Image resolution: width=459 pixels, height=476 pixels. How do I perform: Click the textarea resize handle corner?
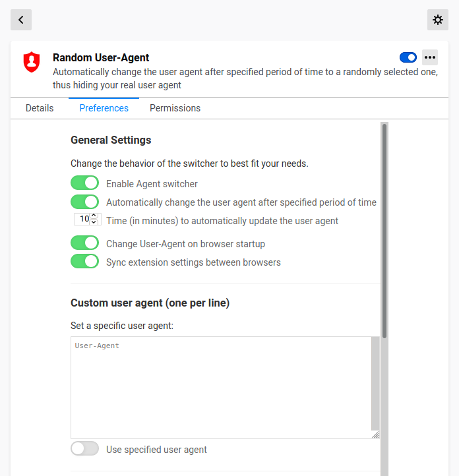click(x=375, y=434)
